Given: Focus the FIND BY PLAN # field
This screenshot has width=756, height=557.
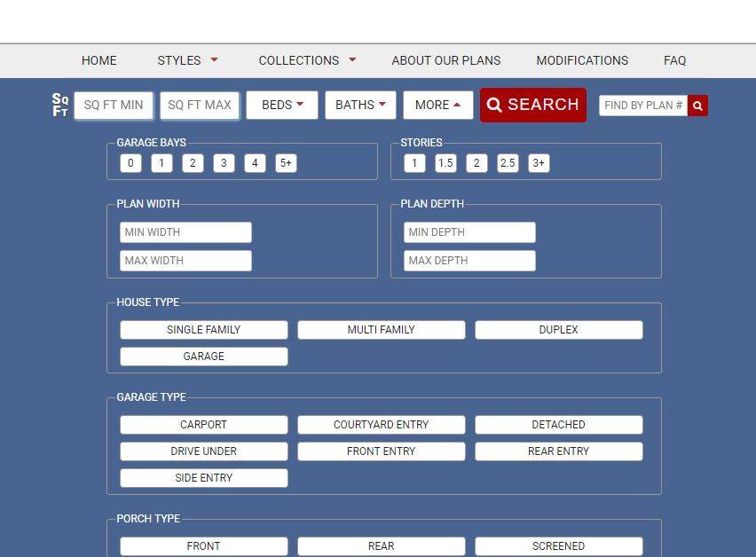Looking at the screenshot, I should [x=643, y=106].
